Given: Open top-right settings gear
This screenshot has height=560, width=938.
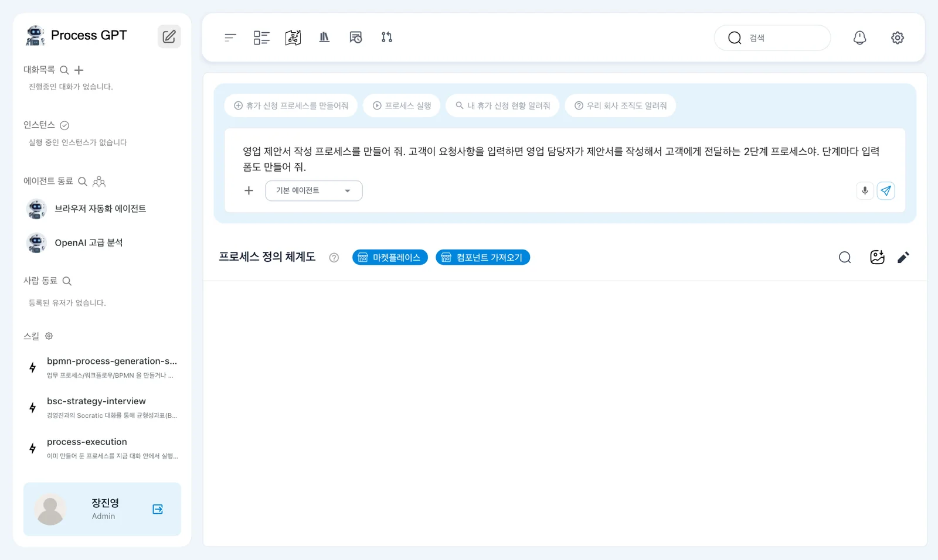Looking at the screenshot, I should point(898,37).
